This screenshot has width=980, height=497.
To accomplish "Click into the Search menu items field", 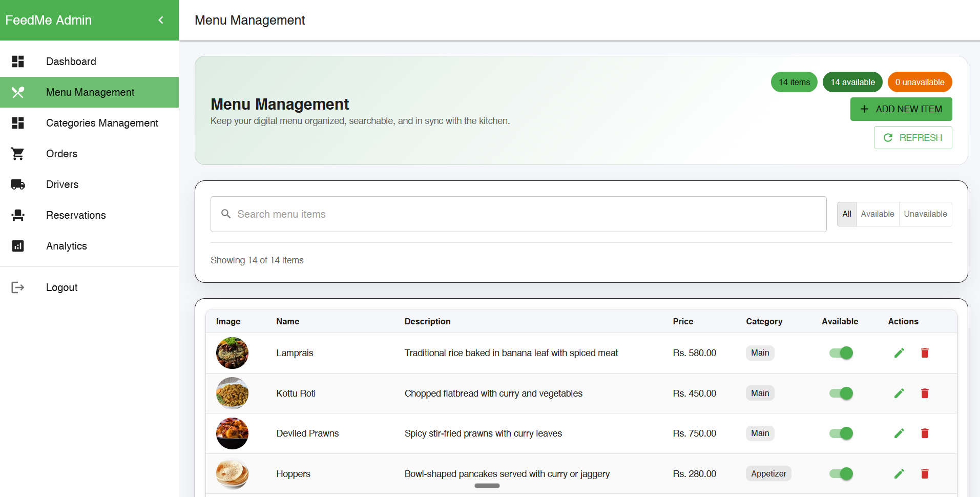I will click(x=518, y=214).
